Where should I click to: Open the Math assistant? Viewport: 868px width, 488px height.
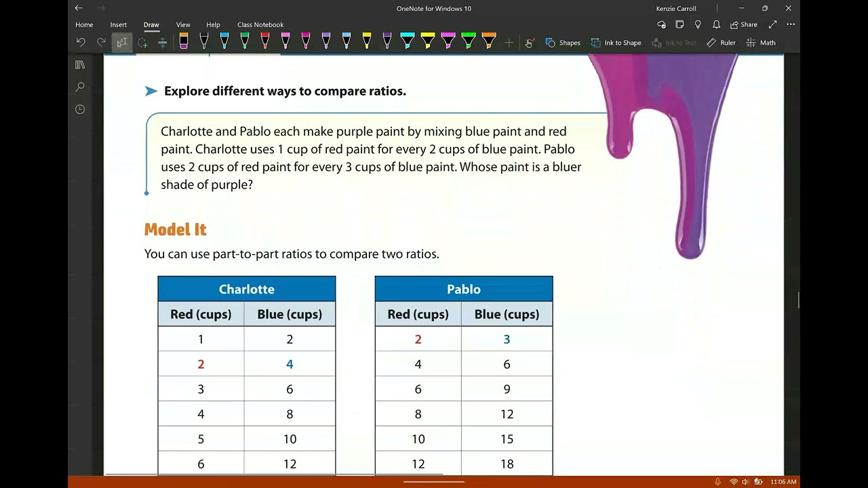tap(761, 43)
